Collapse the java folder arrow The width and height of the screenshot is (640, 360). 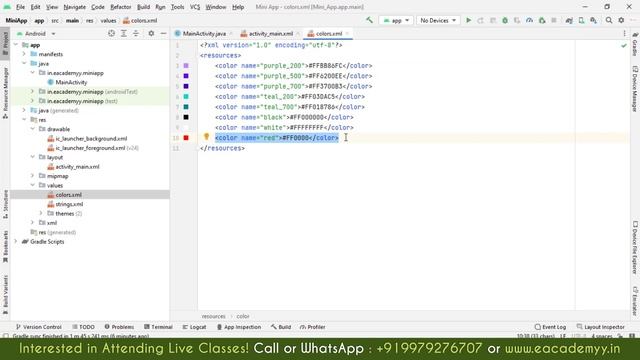click(x=24, y=64)
